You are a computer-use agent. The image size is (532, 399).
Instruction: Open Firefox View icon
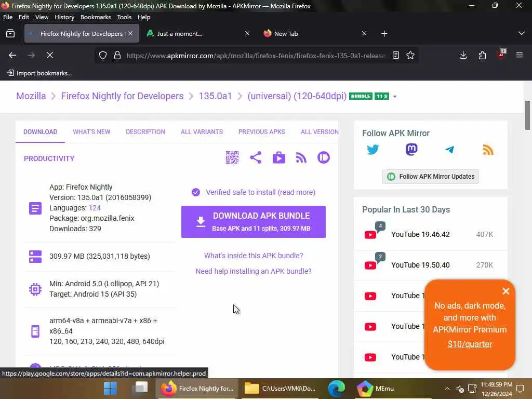pos(10,33)
